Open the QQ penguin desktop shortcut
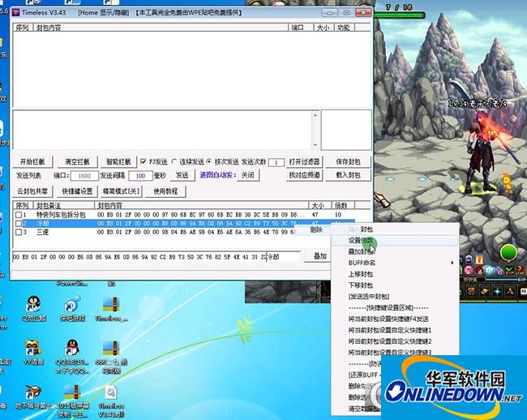This screenshot has width=527, height=420. pos(71,348)
